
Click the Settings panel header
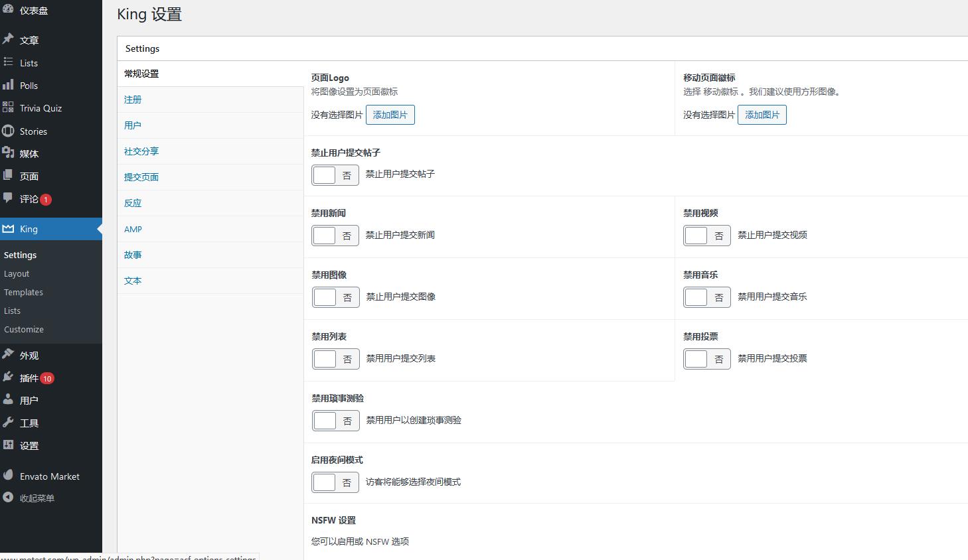coord(542,48)
